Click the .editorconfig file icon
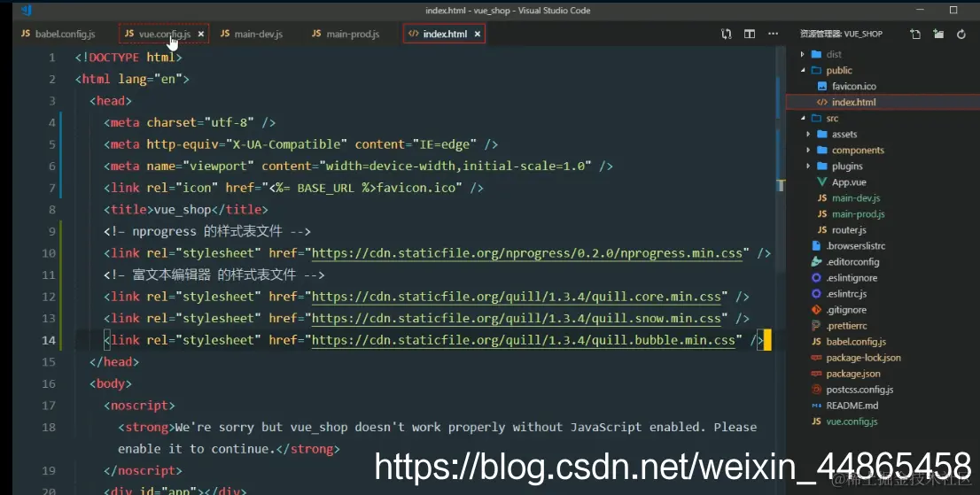Viewport: 980px width, 495px height. pos(816,261)
